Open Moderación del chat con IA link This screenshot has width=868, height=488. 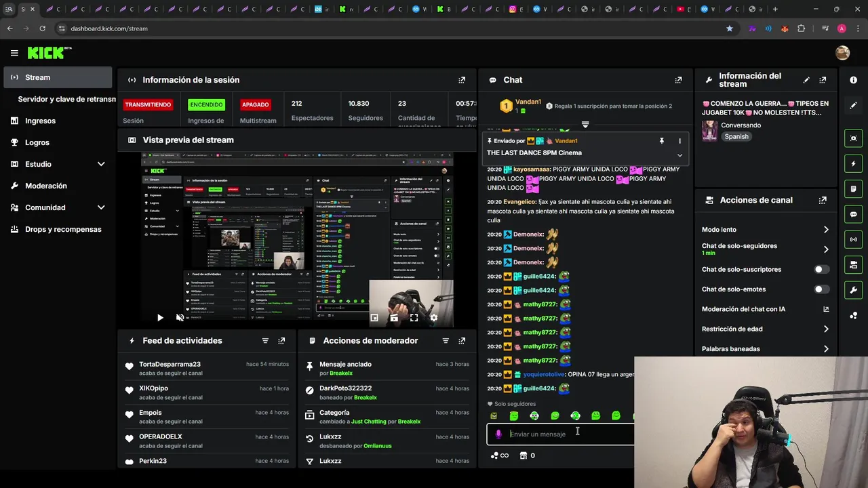tap(765, 309)
